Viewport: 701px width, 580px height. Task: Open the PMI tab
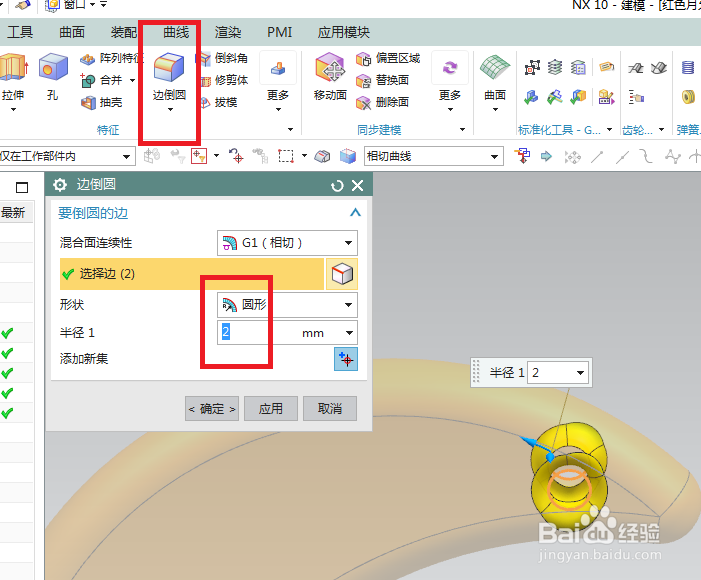pyautogui.click(x=279, y=32)
